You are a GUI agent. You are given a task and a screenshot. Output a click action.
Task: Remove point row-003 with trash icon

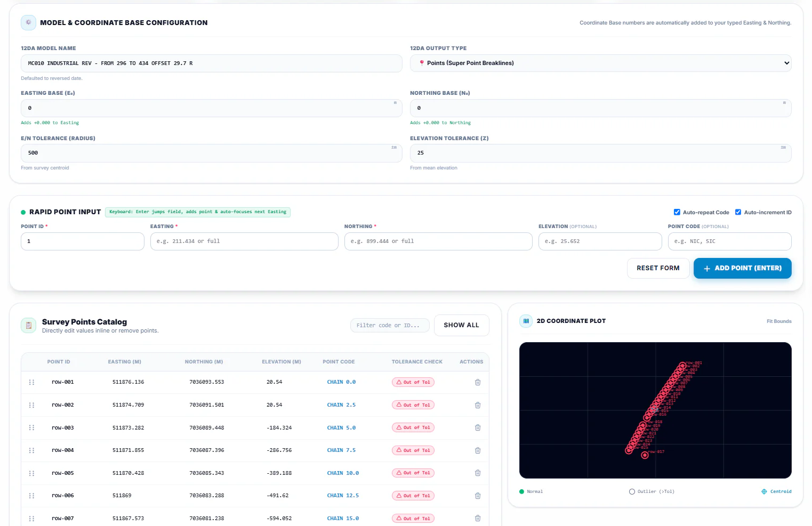pyautogui.click(x=478, y=427)
